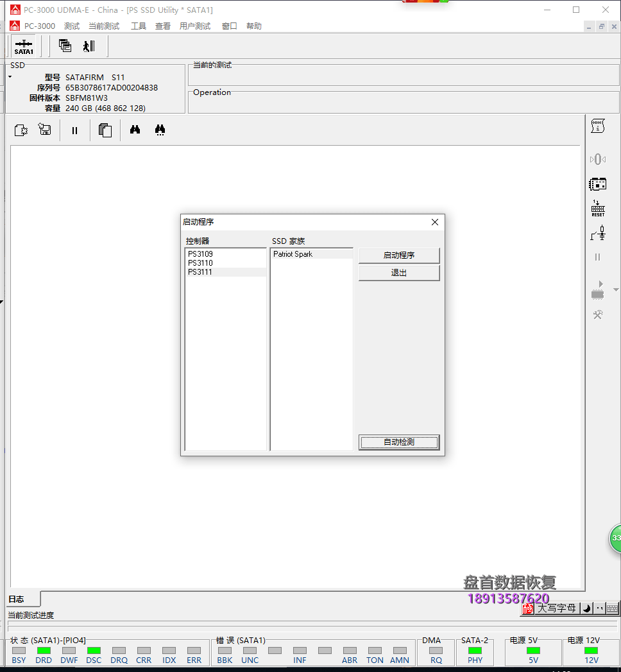Expand the small arrow beside the sidebar chip icon
Image resolution: width=621 pixels, height=672 pixels.
coord(616,290)
